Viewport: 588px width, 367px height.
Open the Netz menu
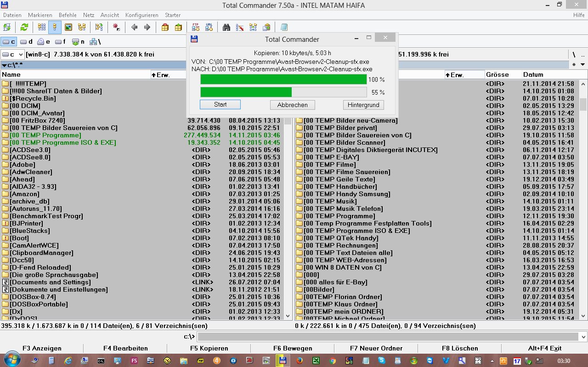click(89, 15)
